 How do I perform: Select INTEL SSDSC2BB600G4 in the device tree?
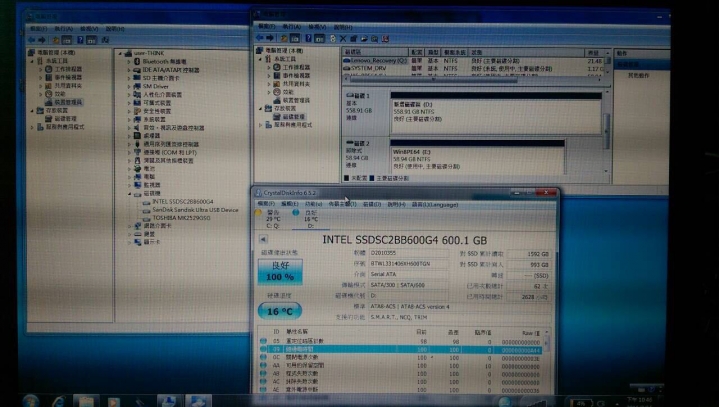[x=182, y=201]
